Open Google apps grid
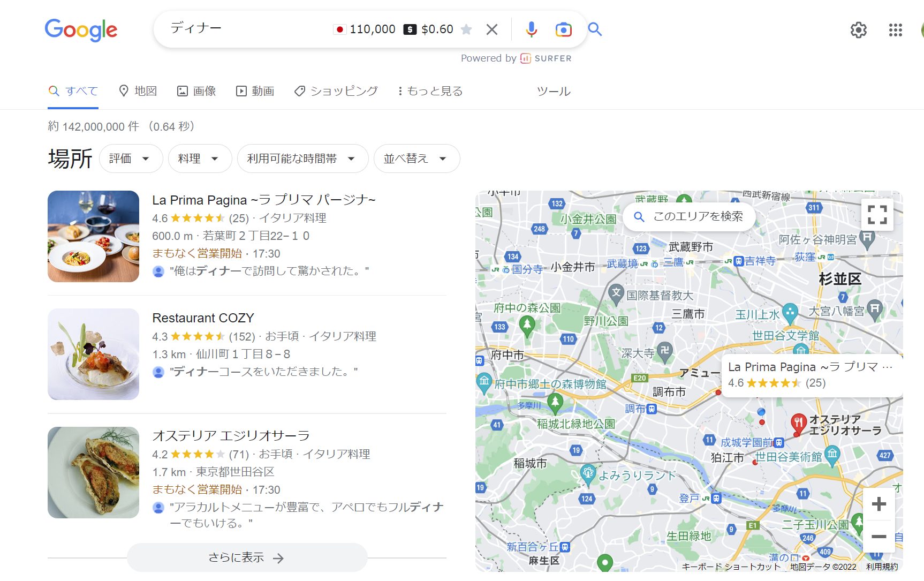The height and width of the screenshot is (581, 924). 896,30
